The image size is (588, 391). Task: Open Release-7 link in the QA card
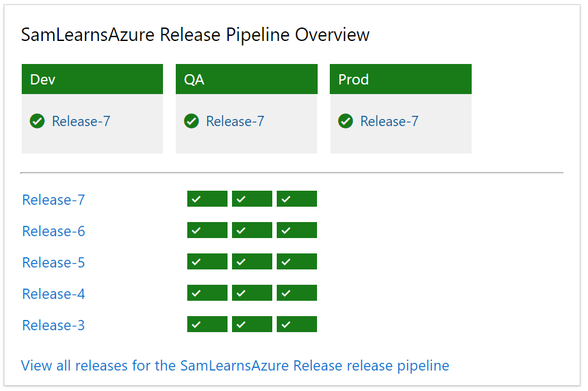click(x=235, y=121)
